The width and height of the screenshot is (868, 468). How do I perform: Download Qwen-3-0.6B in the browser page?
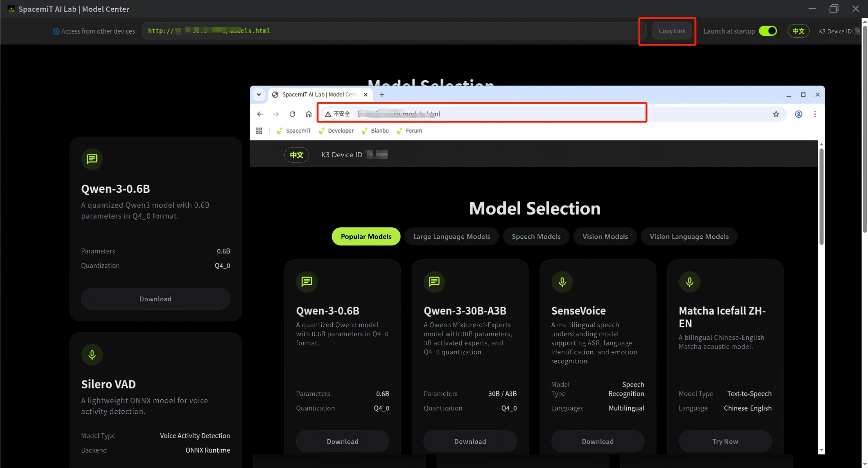tap(342, 442)
